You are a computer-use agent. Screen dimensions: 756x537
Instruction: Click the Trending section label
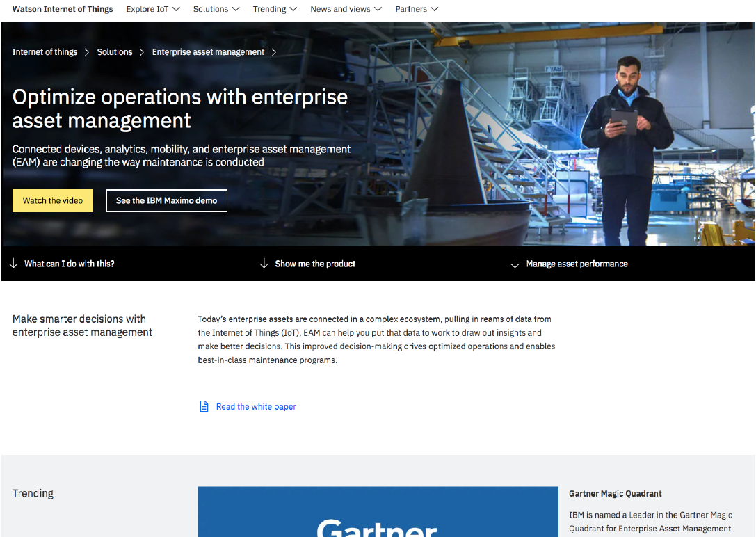33,494
